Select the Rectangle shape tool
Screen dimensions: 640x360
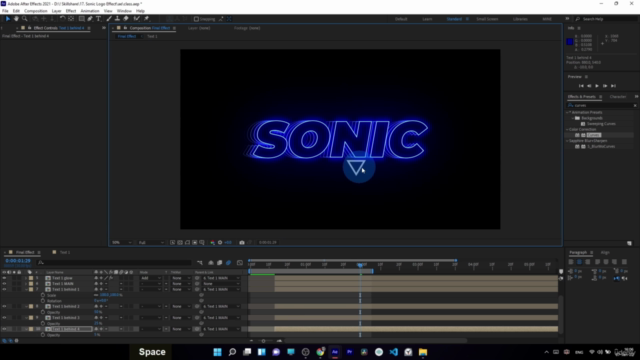point(81,19)
